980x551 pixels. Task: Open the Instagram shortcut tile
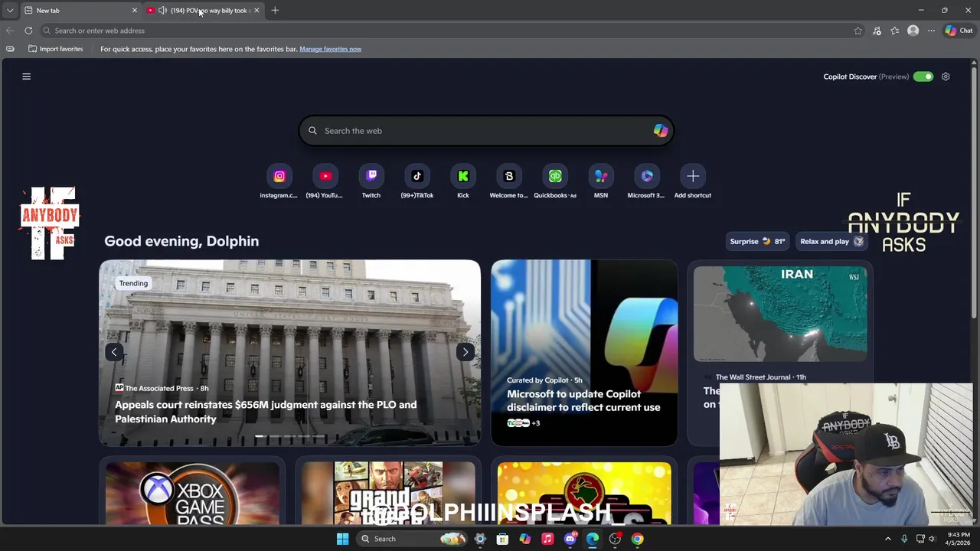(x=279, y=177)
